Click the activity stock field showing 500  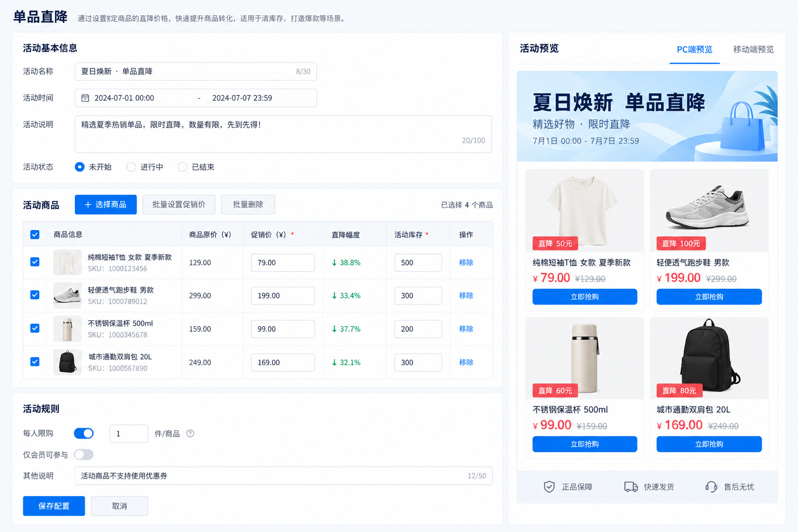(418, 262)
